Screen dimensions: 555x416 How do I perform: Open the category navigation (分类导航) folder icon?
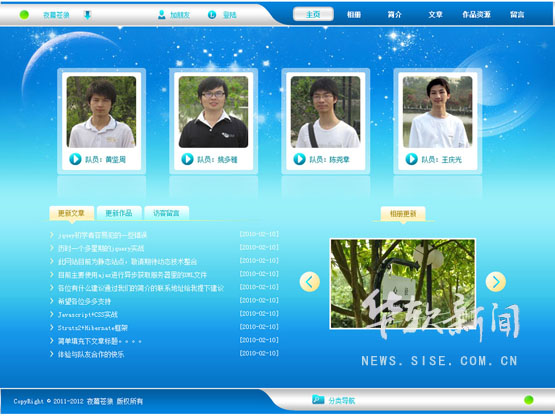click(318, 399)
